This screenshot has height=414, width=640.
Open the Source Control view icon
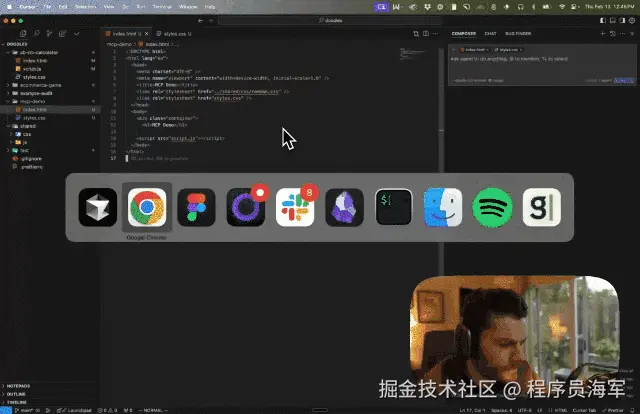49,33
